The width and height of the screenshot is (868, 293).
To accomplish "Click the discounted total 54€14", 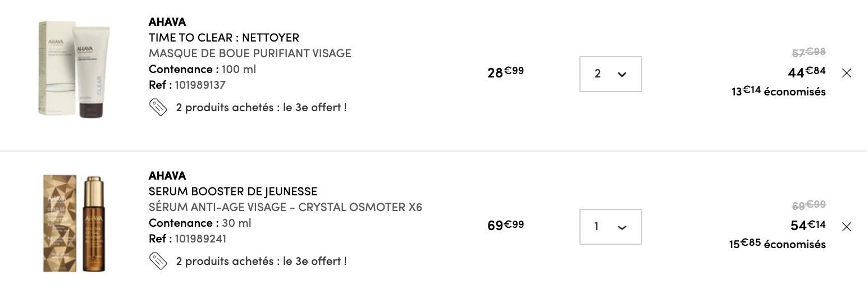I will (808, 225).
